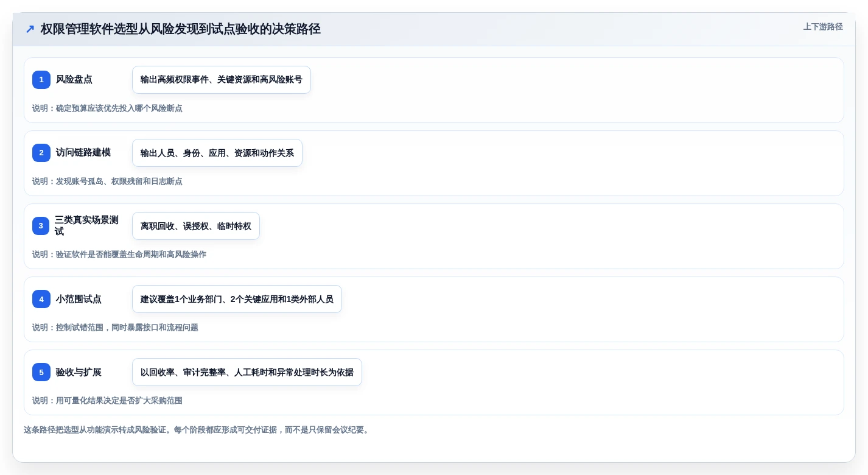This screenshot has width=868, height=475.
Task: Click step number badge 5
Action: pos(41,372)
